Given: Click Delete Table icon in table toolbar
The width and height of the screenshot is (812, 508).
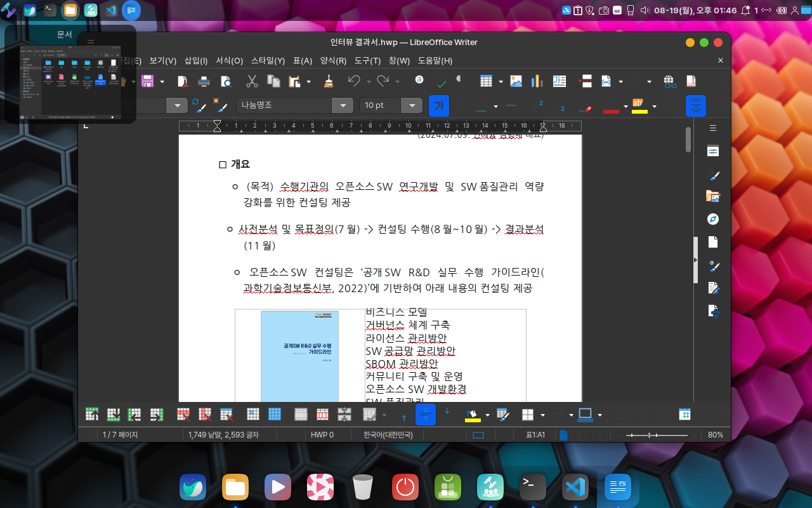Looking at the screenshot, I should pos(226,415).
